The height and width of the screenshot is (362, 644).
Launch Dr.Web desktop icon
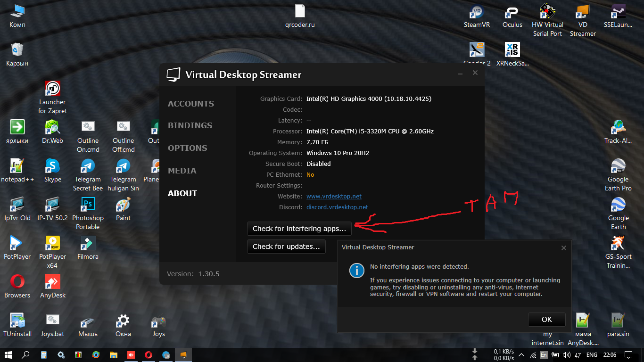(53, 128)
